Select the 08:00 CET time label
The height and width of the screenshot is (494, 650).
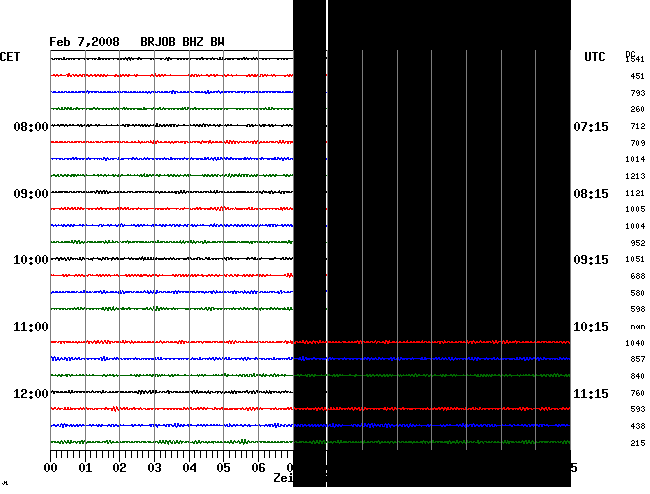point(31,126)
